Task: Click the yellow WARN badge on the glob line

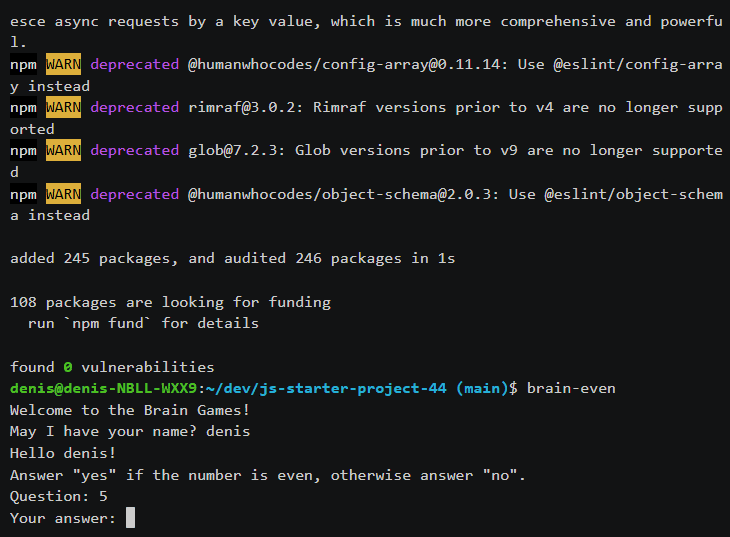Action: pos(63,151)
